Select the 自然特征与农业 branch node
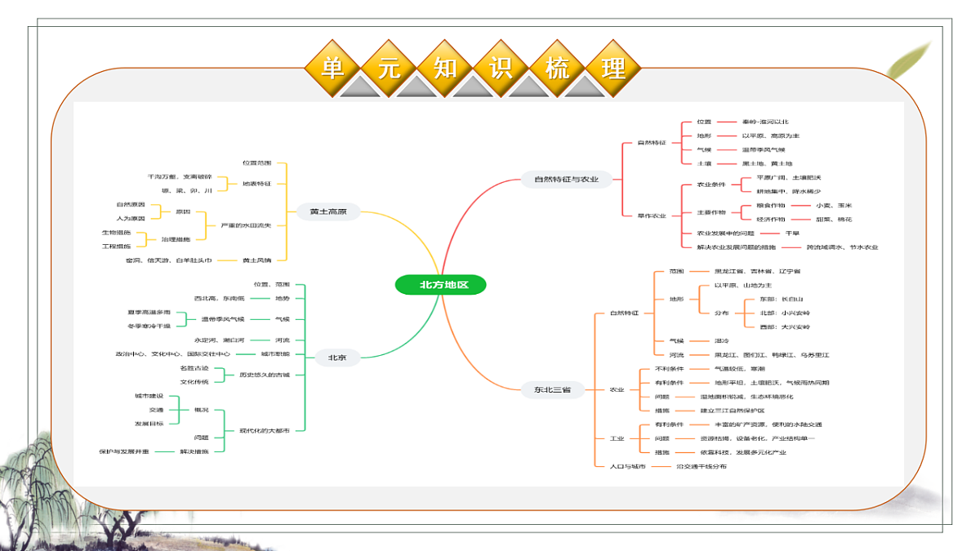Image resolution: width=980 pixels, height=551 pixels. [566, 179]
